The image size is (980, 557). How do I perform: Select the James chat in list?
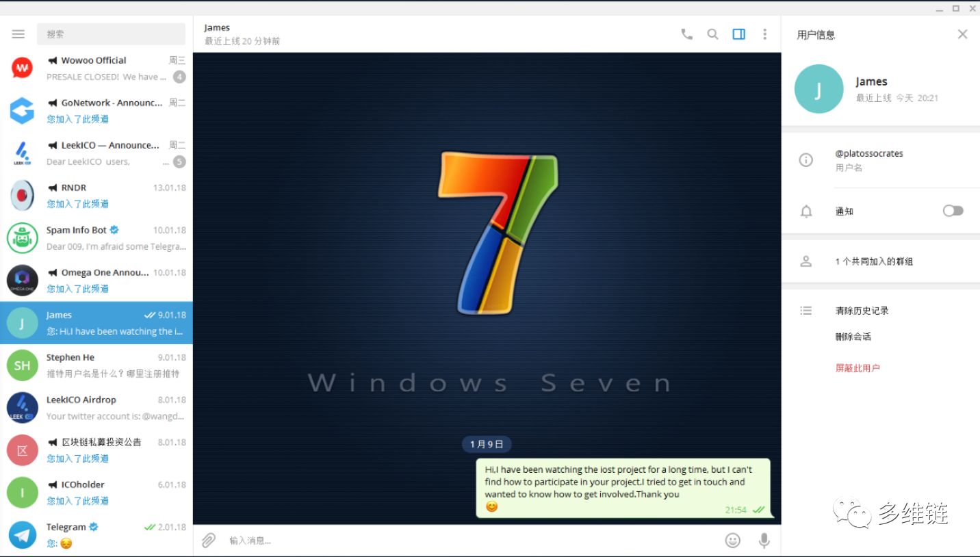(96, 323)
